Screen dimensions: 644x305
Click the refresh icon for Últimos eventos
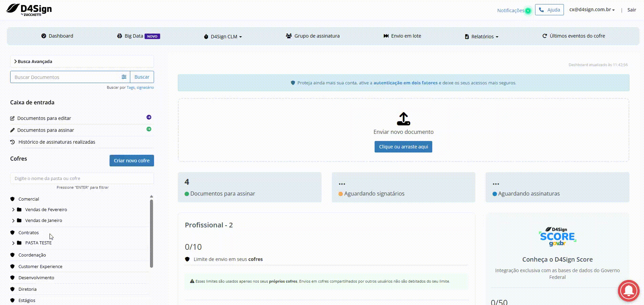[x=545, y=36]
